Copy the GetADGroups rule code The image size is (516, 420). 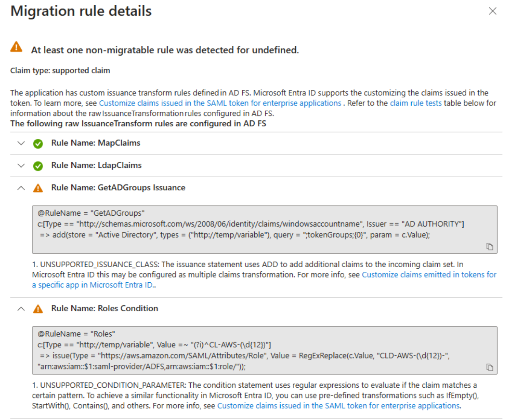(x=489, y=246)
